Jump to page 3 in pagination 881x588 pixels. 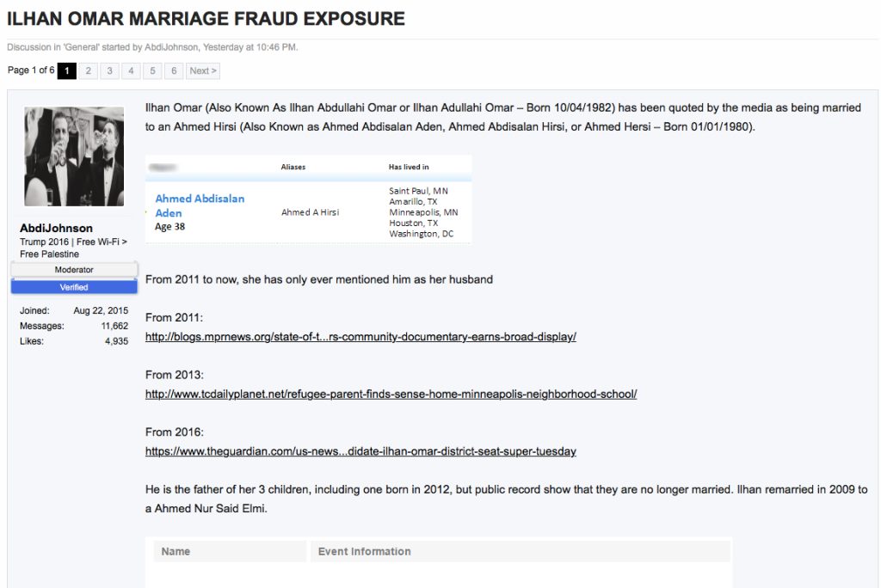[110, 70]
